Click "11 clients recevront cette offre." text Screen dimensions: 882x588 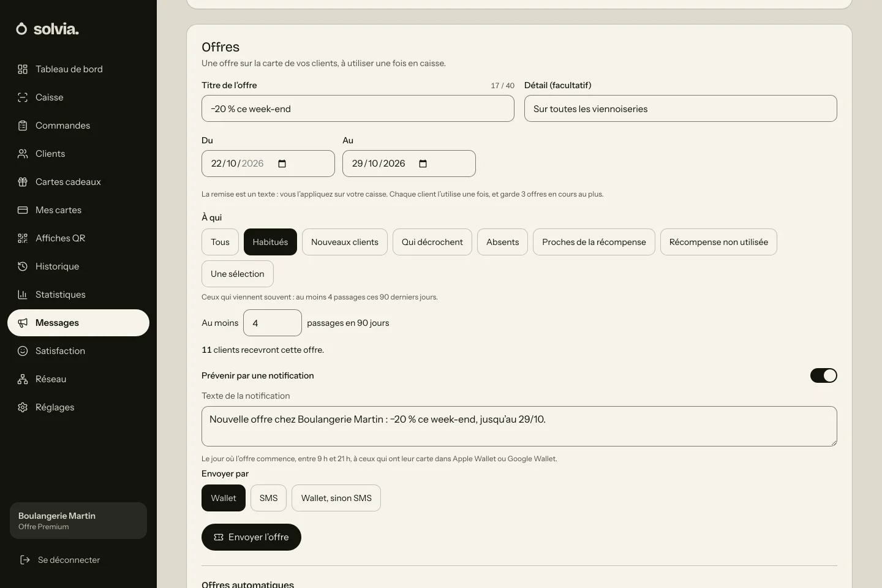pos(263,350)
